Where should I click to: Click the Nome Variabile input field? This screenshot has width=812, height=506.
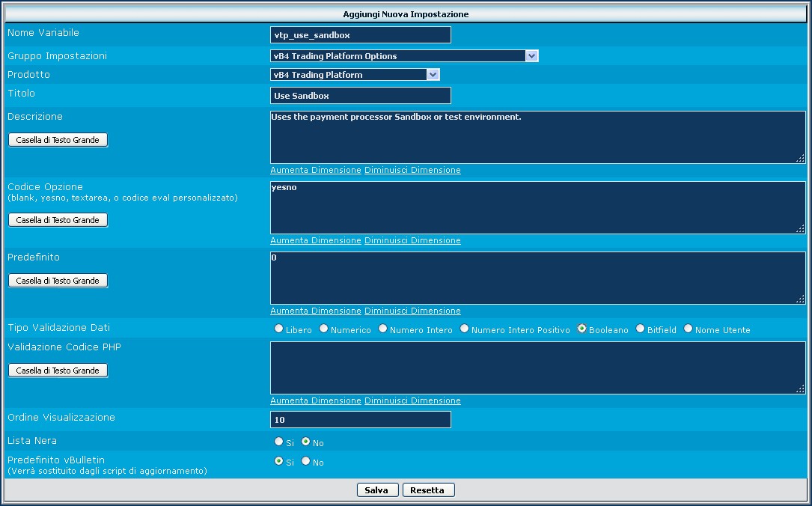360,35
